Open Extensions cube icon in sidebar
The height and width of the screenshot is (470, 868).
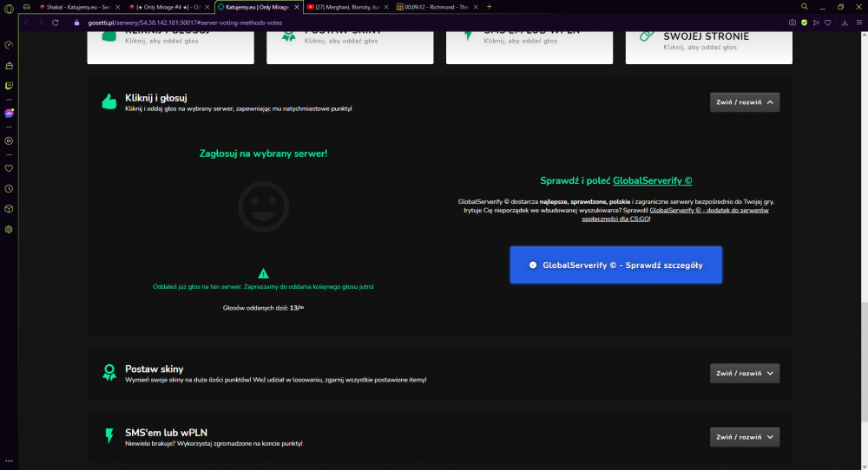tap(9, 209)
